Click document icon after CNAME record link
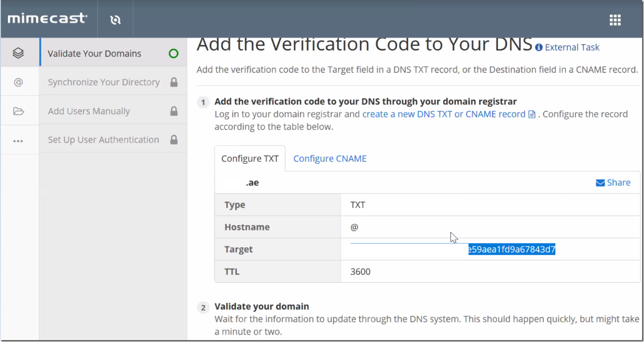Viewport: 644px width, 342px height. click(532, 114)
